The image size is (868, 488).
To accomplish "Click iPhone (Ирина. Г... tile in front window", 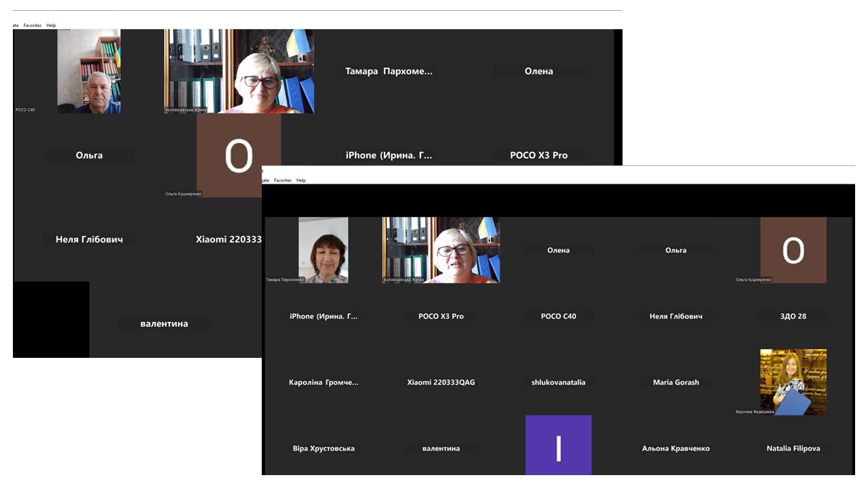I will click(x=323, y=317).
